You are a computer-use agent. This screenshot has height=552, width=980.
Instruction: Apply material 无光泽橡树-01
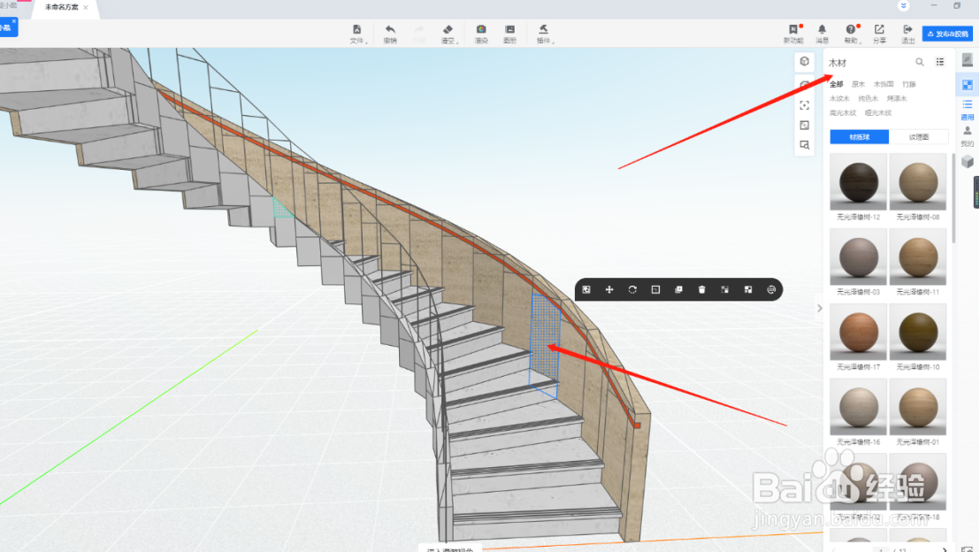point(917,407)
